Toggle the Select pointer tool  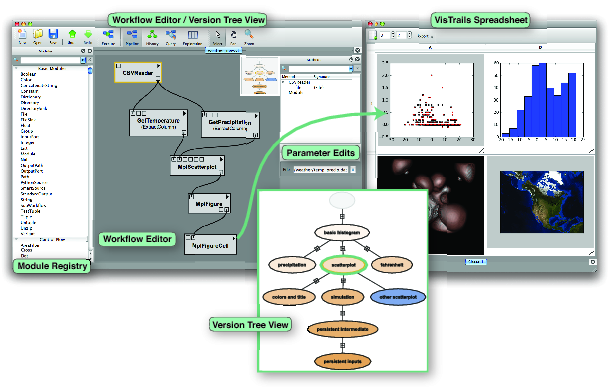coord(218,37)
